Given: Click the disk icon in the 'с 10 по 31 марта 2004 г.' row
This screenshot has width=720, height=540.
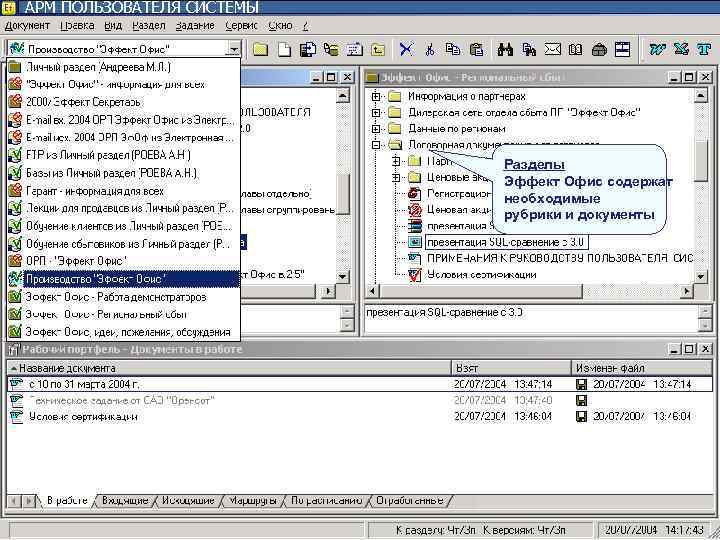Looking at the screenshot, I should pyautogui.click(x=581, y=384).
